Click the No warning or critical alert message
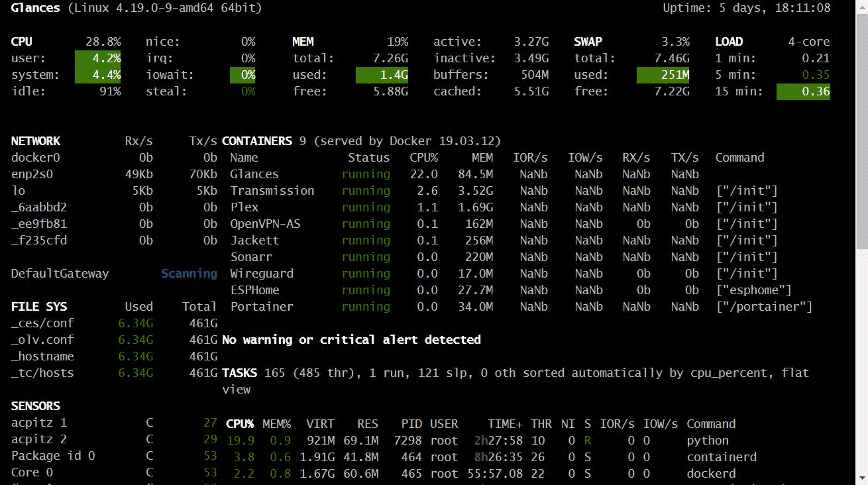 pyautogui.click(x=351, y=340)
